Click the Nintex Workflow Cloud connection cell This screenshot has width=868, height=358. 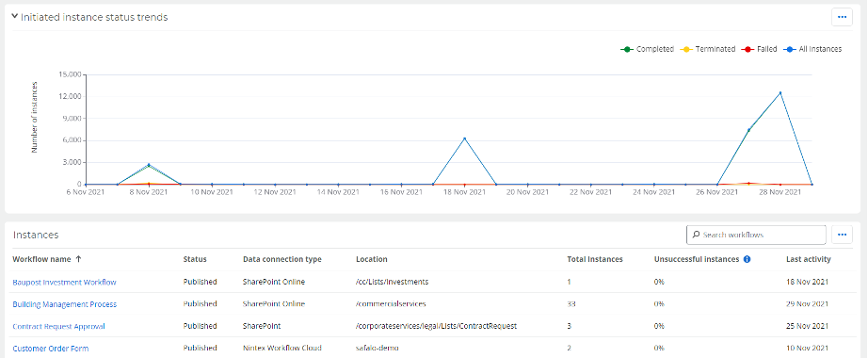pos(281,348)
